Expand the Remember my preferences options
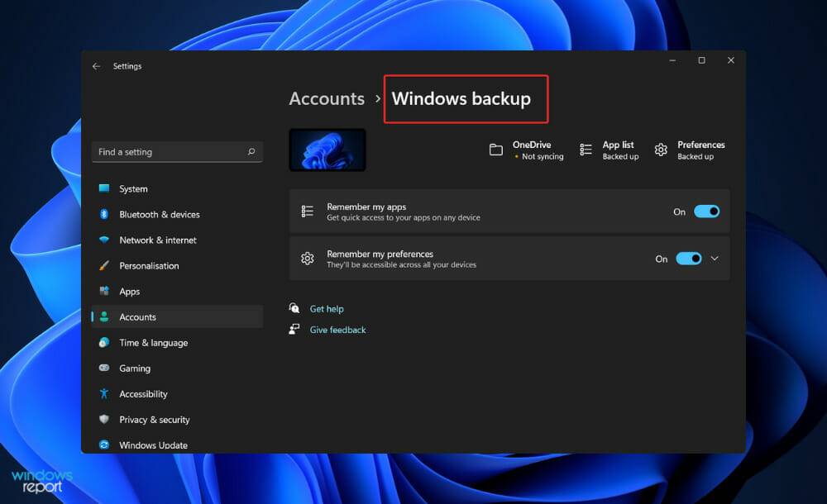This screenshot has width=827, height=504. pyautogui.click(x=715, y=259)
